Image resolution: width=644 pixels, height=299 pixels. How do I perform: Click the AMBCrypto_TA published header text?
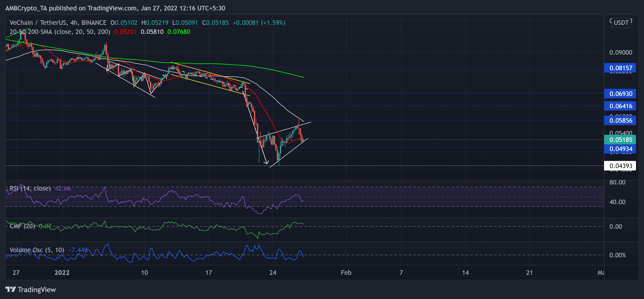(x=115, y=8)
